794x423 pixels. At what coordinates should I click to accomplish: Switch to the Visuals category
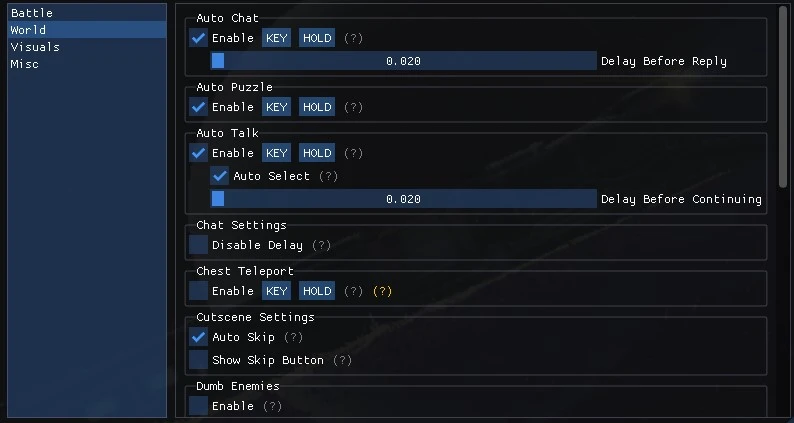(86, 47)
